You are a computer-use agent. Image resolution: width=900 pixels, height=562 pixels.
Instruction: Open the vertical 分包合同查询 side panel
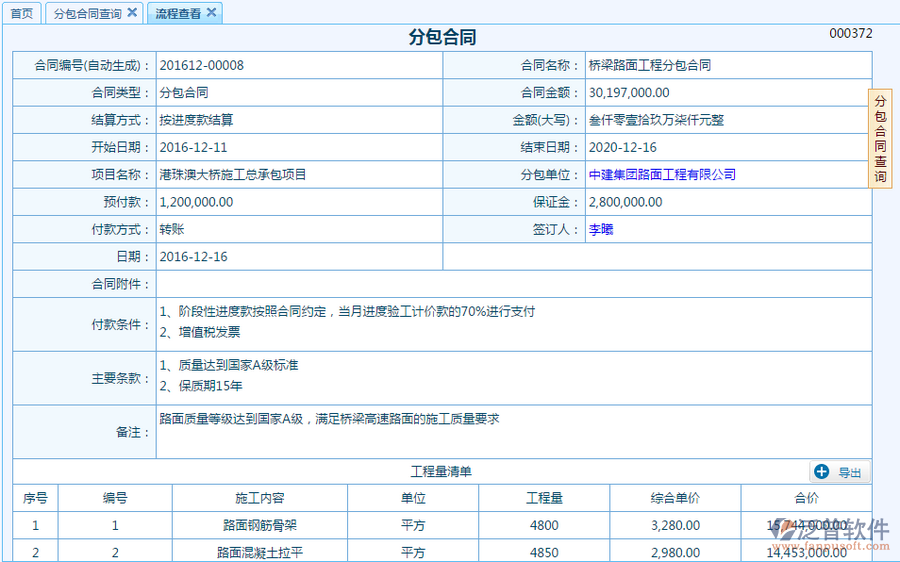[x=880, y=139]
